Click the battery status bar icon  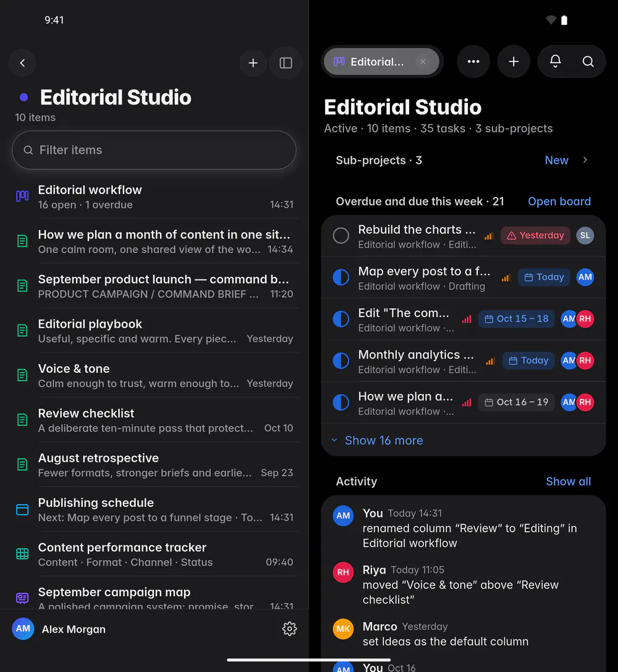coord(564,20)
